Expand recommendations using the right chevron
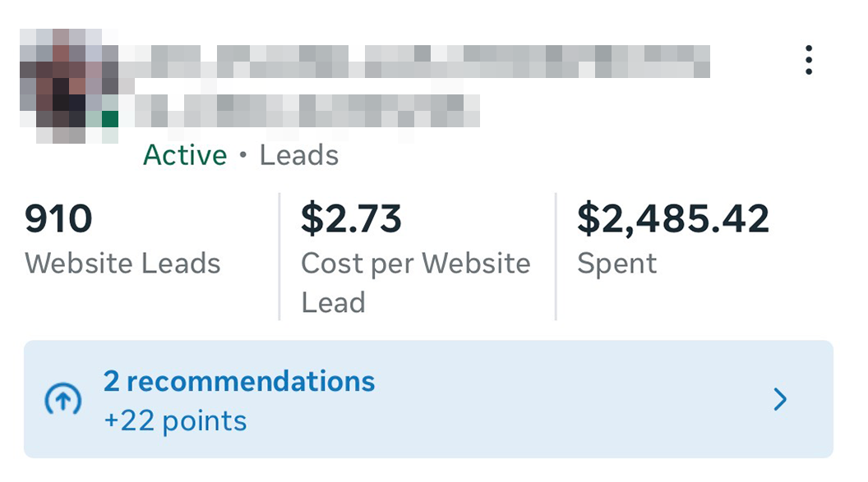 [x=780, y=400]
